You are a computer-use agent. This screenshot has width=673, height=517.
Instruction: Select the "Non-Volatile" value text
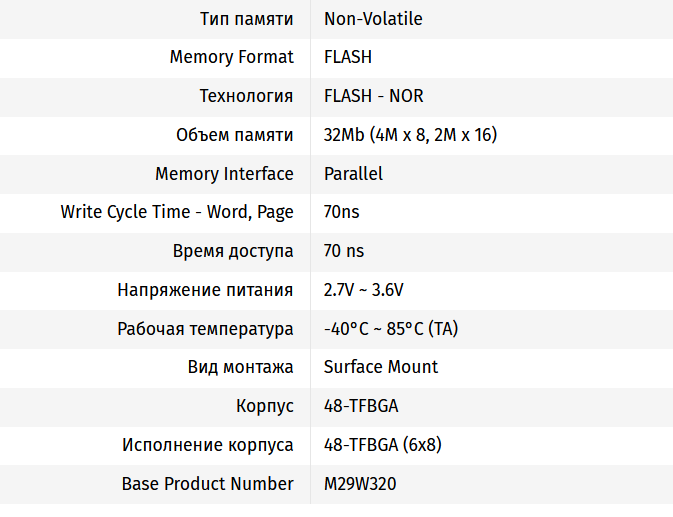click(x=373, y=19)
